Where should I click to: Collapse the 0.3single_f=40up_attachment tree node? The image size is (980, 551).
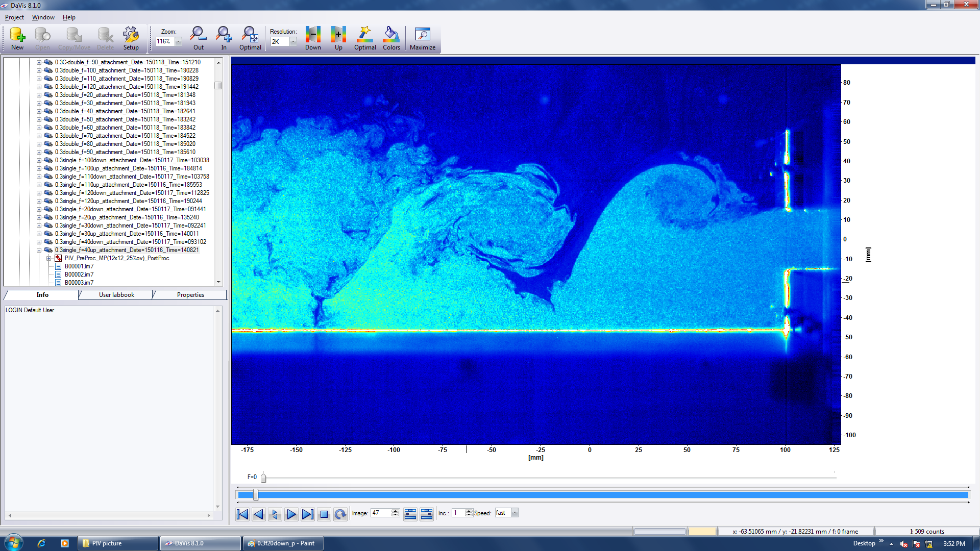[x=39, y=250]
